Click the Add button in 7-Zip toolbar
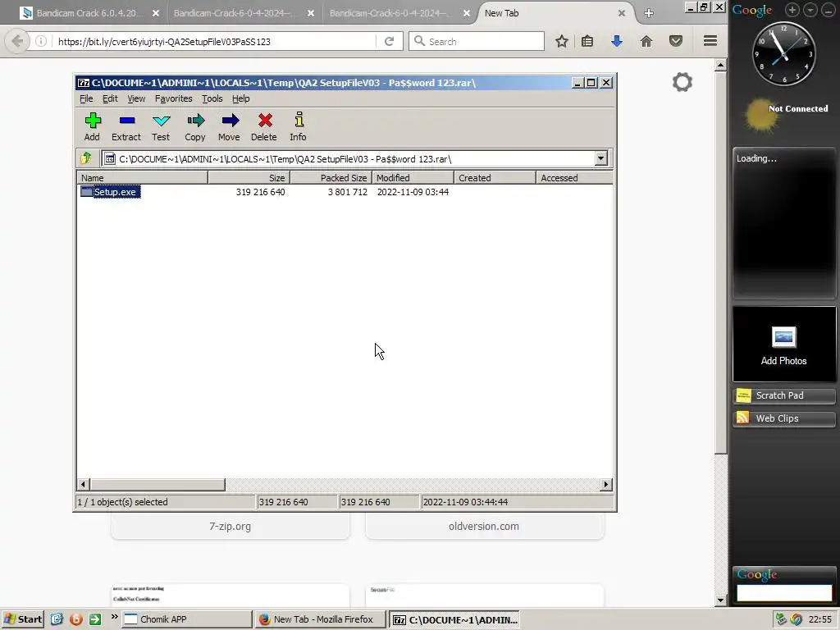 [92, 126]
